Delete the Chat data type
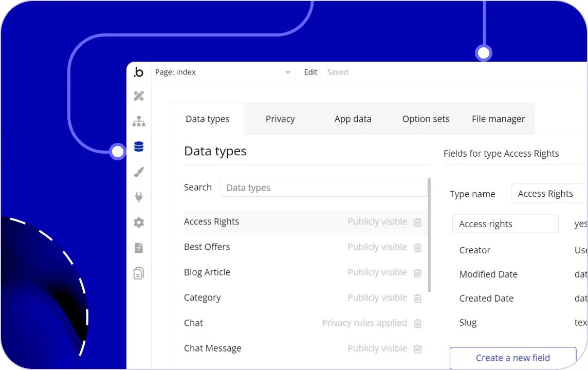588x370 pixels. [x=418, y=323]
